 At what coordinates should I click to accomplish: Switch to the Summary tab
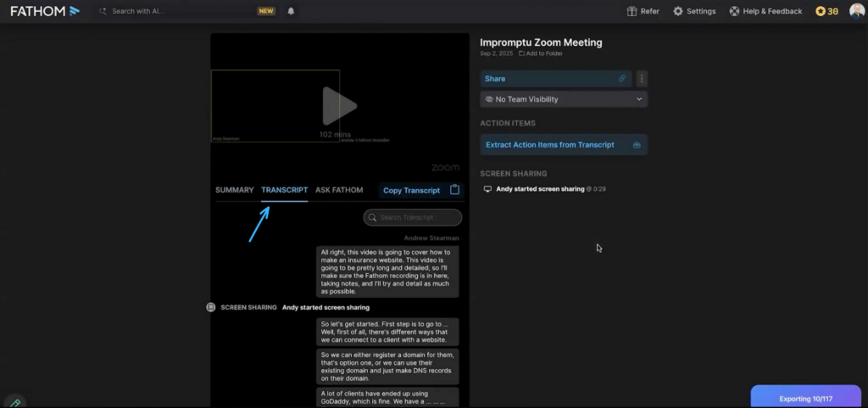pyautogui.click(x=234, y=190)
